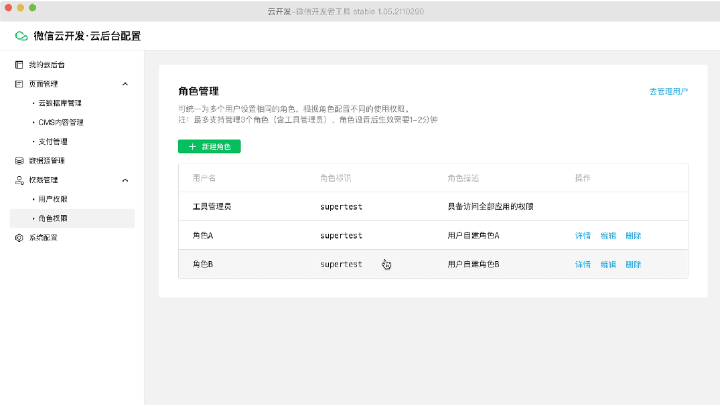Follow the 去管理用户 link

coord(669,91)
